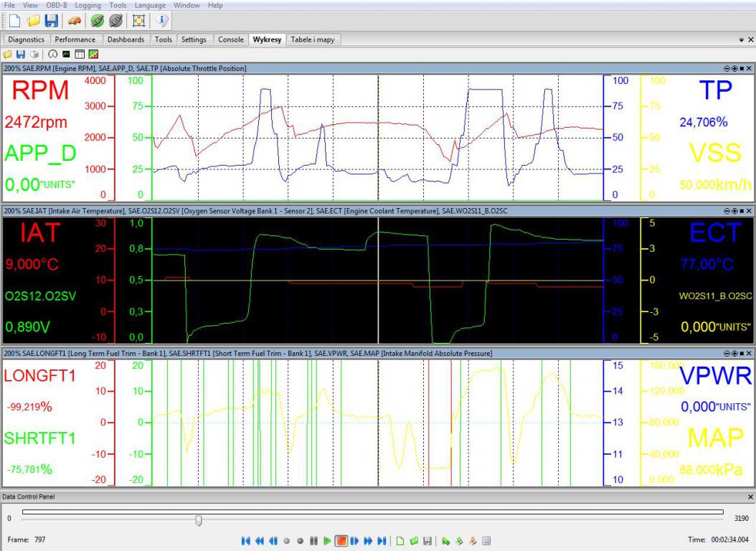Open the OBD-II menu
This screenshot has height=551, width=756.
pyautogui.click(x=57, y=5)
